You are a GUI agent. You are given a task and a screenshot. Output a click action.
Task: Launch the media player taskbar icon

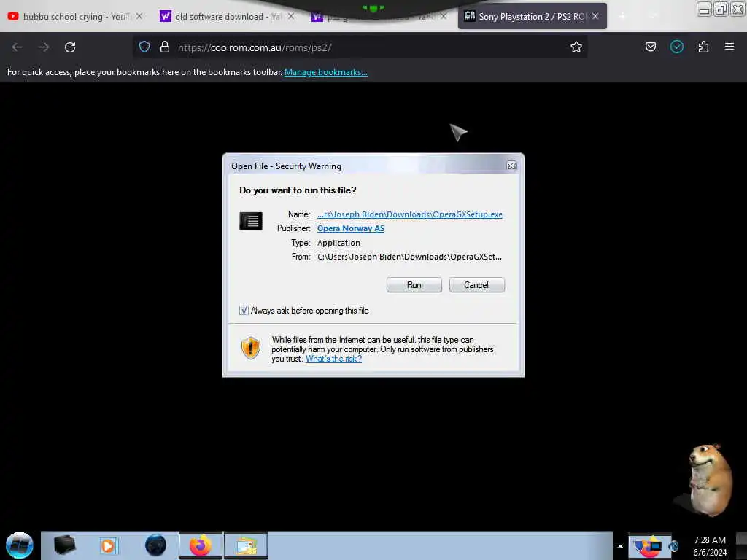[x=108, y=545]
